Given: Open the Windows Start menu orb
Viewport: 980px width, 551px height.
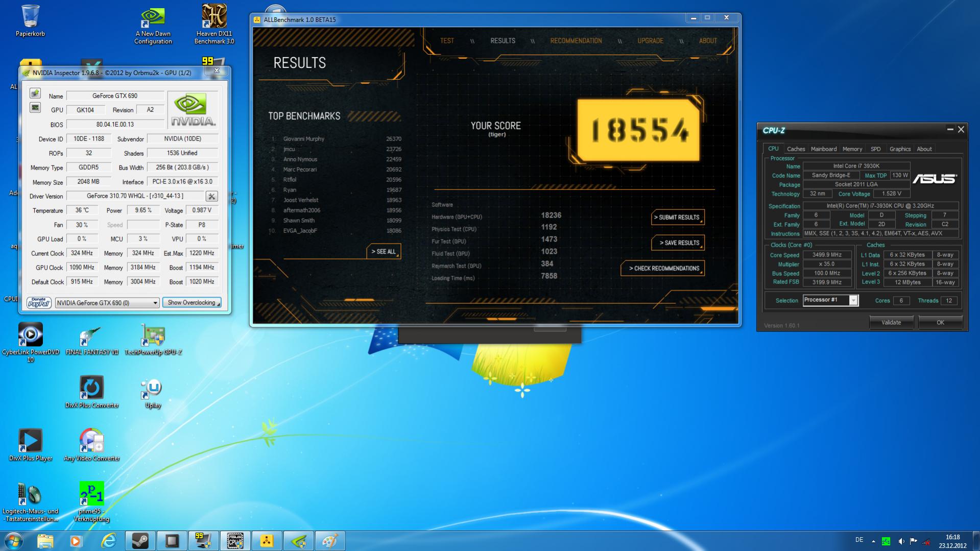Looking at the screenshot, I should tap(14, 541).
